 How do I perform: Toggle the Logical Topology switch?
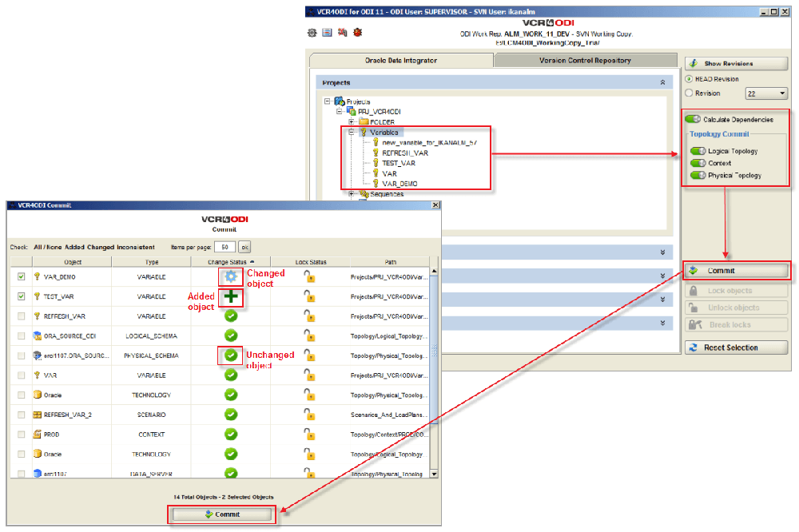coord(698,151)
